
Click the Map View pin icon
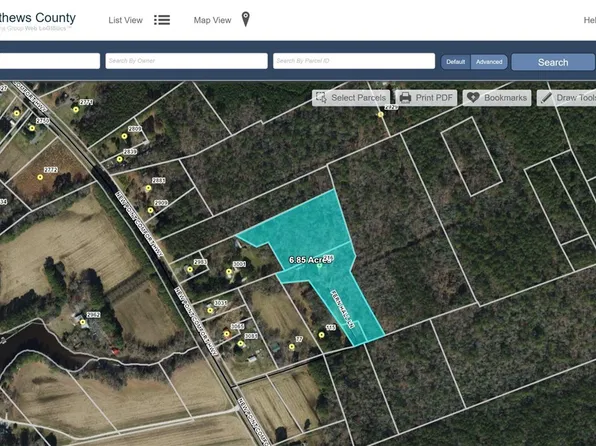pyautogui.click(x=246, y=19)
